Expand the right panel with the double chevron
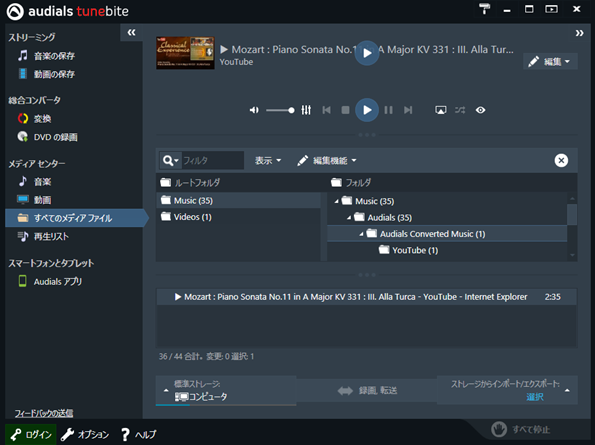 click(579, 33)
